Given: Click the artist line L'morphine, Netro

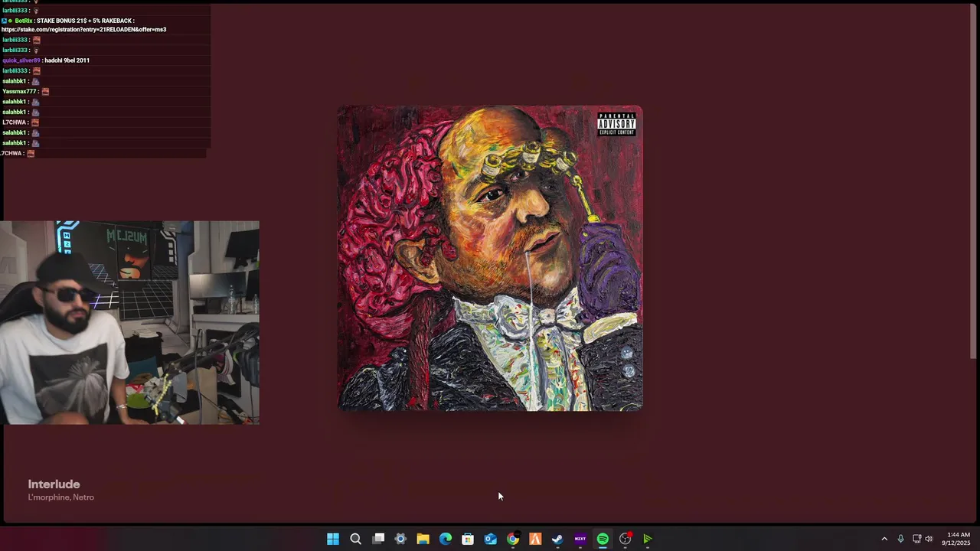Looking at the screenshot, I should click(61, 497).
